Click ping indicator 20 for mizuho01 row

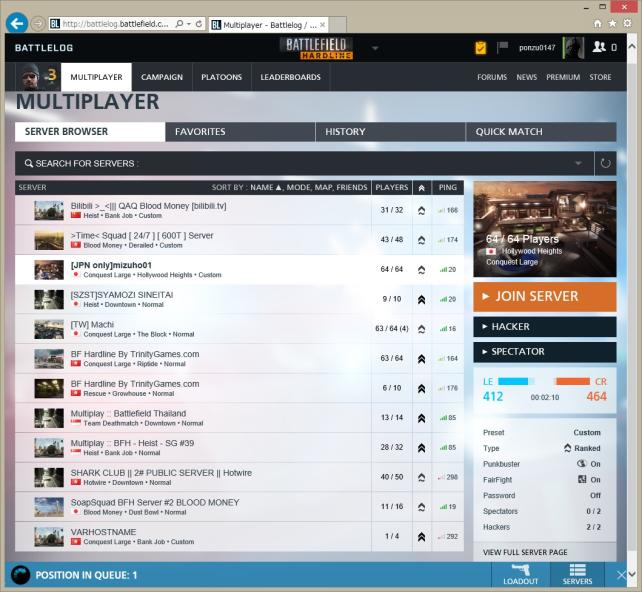[x=448, y=269]
